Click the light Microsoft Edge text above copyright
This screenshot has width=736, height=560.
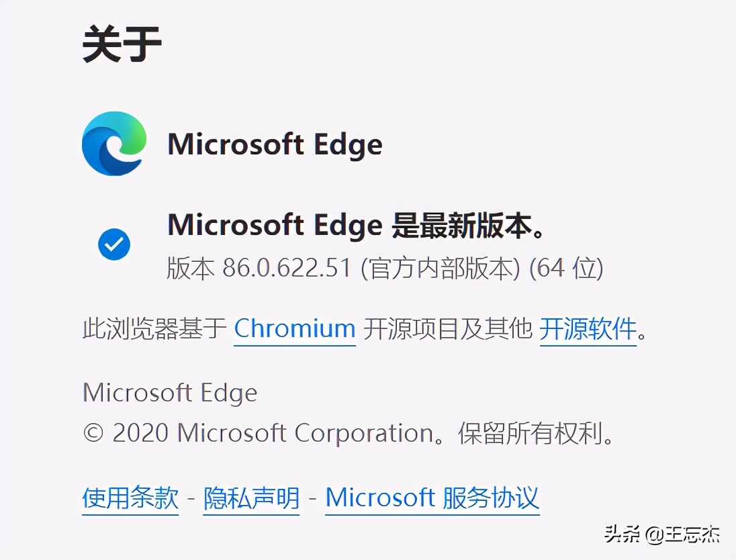(170, 393)
